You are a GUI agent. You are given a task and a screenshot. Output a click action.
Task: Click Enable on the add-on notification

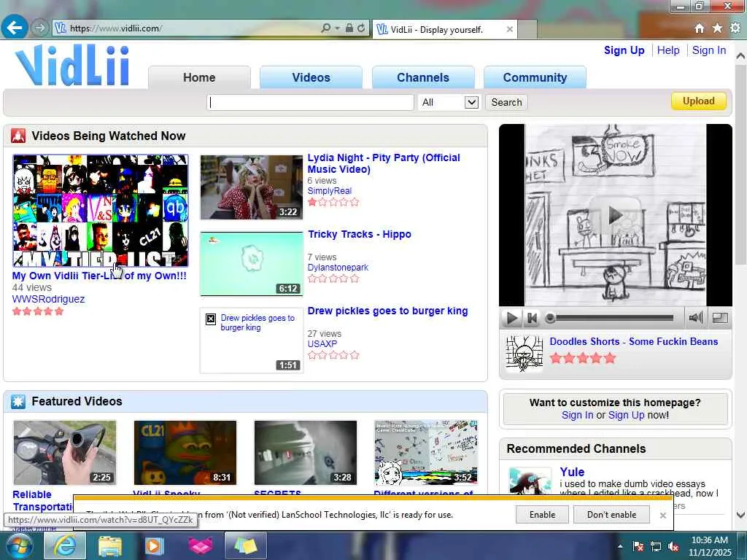542,515
